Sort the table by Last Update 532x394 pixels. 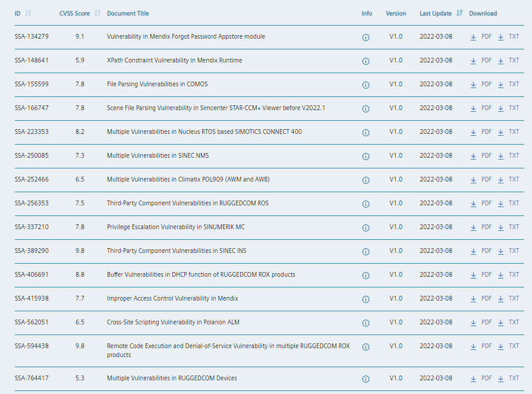click(459, 13)
